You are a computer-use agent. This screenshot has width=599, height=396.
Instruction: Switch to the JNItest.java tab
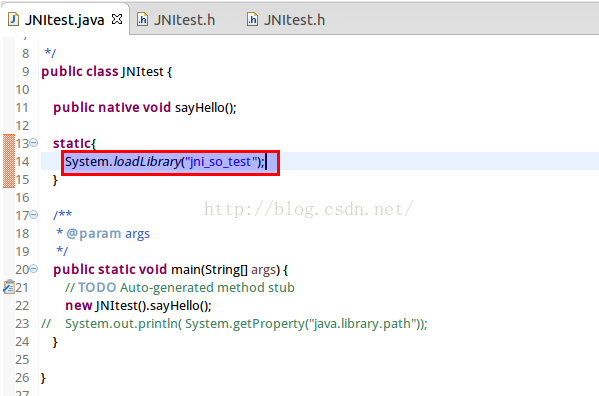pyautogui.click(x=64, y=20)
